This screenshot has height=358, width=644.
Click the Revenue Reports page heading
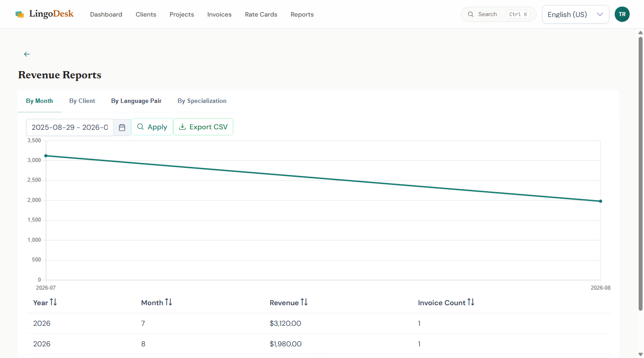click(59, 75)
